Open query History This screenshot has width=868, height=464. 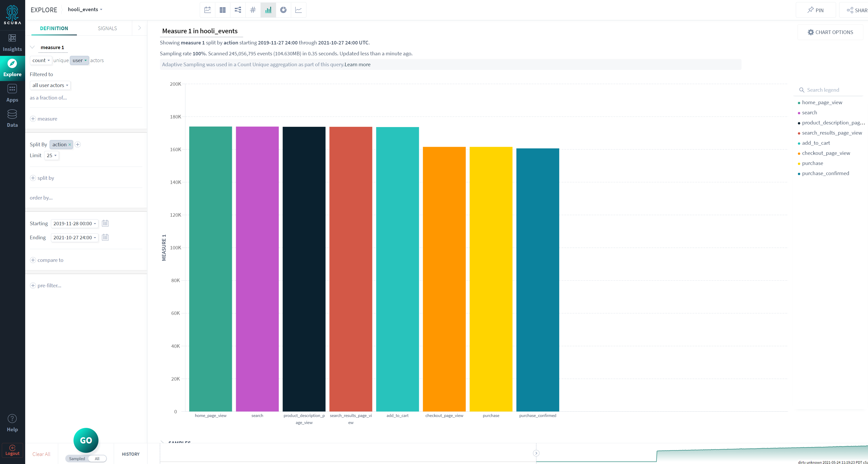tap(131, 454)
